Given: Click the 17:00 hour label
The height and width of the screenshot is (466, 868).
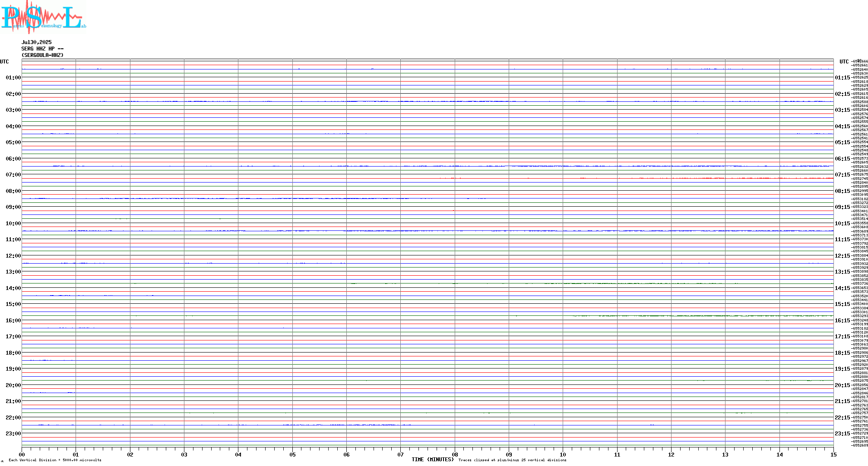Looking at the screenshot, I should click(13, 337).
